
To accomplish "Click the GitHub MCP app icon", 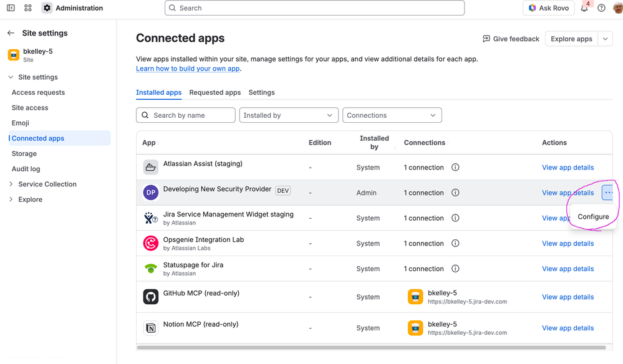I will (x=150, y=297).
